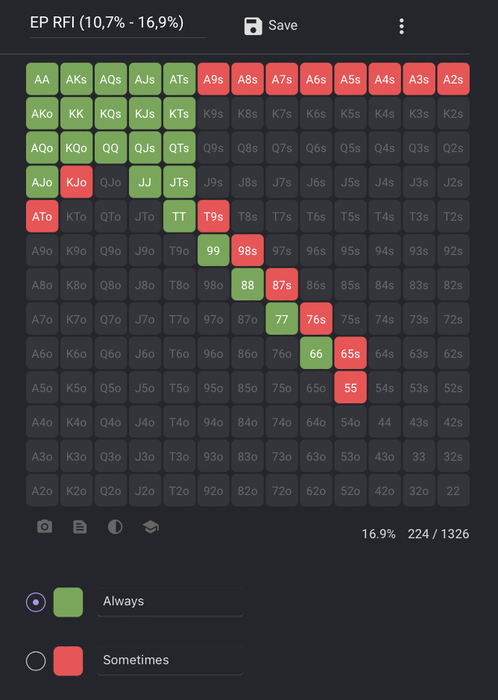This screenshot has width=498, height=700.
Task: Click the camera screenshot icon
Action: [x=44, y=527]
